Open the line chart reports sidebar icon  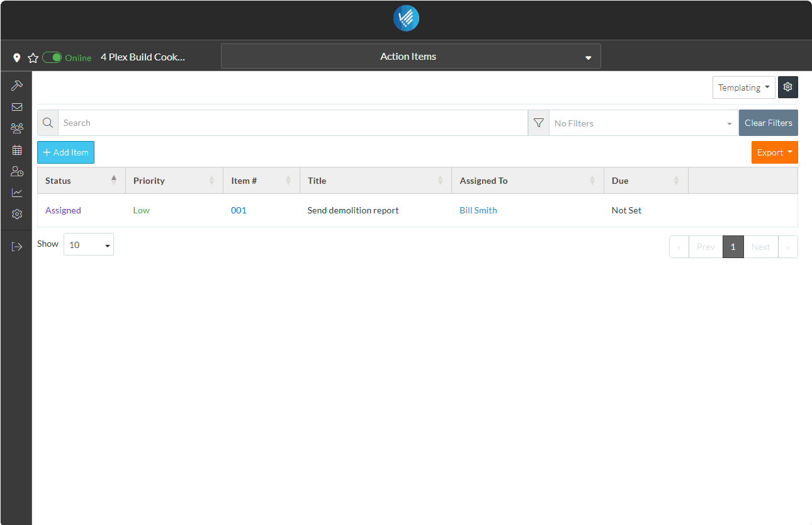pyautogui.click(x=17, y=193)
